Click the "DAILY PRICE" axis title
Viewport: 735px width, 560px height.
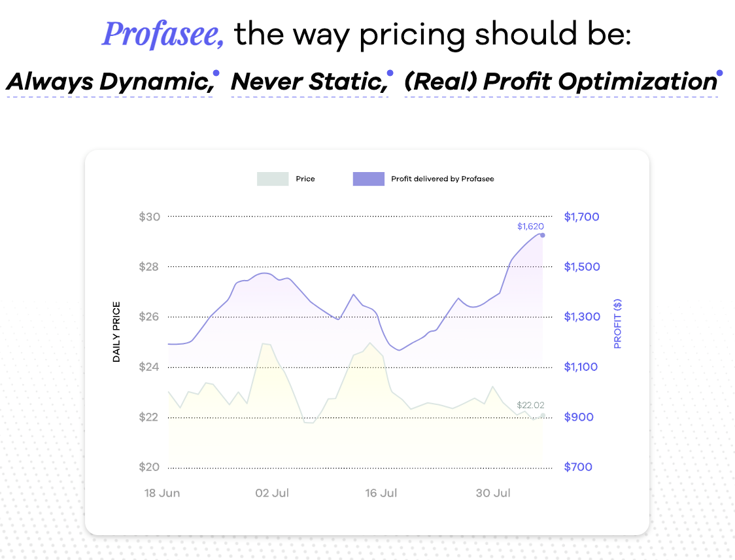[x=117, y=332]
